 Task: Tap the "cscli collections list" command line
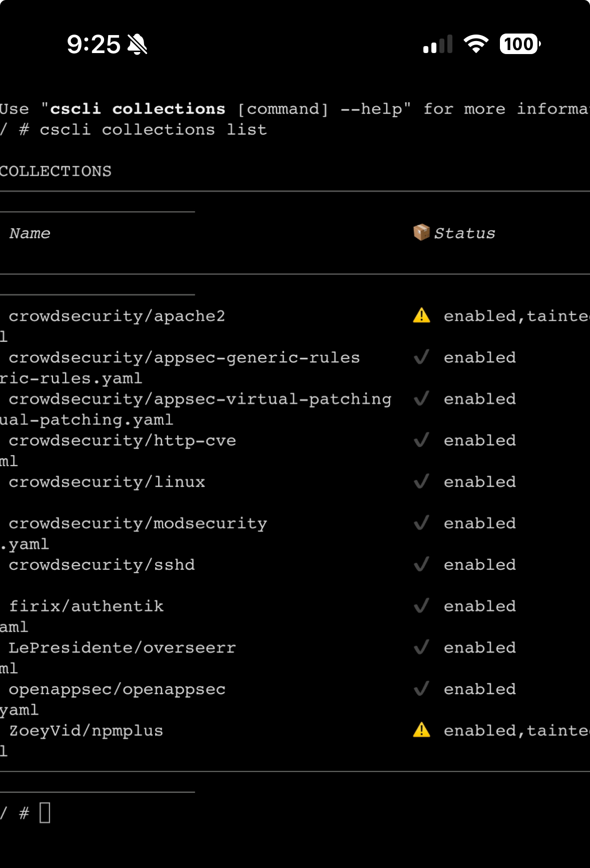(153, 130)
